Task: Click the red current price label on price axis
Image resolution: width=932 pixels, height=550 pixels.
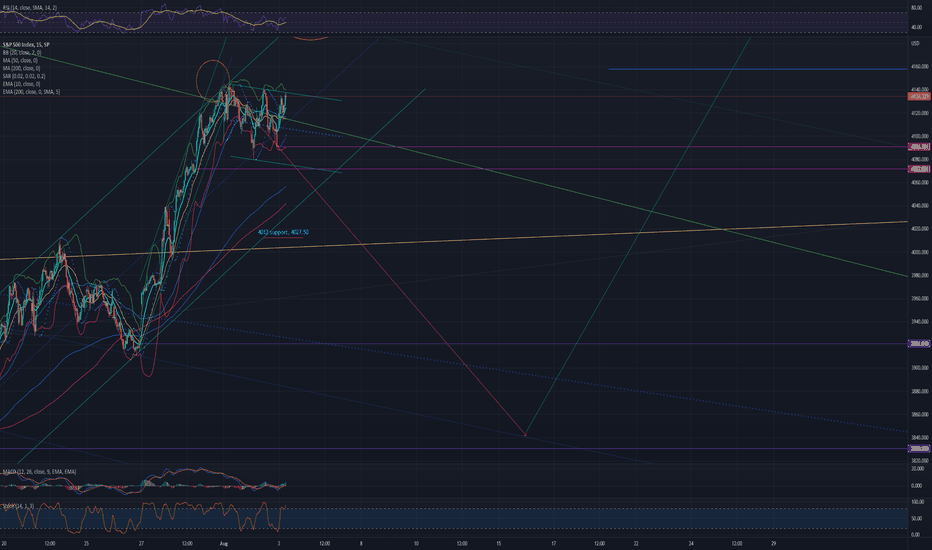Action: coord(919,96)
